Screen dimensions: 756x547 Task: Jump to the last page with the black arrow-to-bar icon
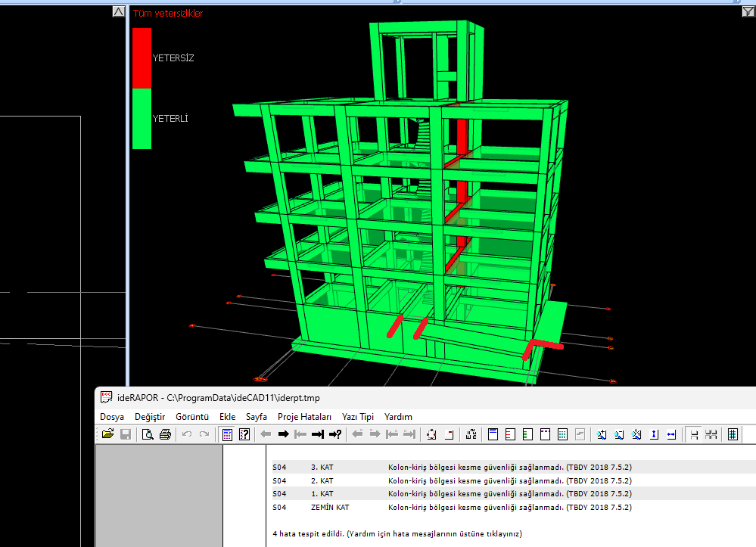317,434
